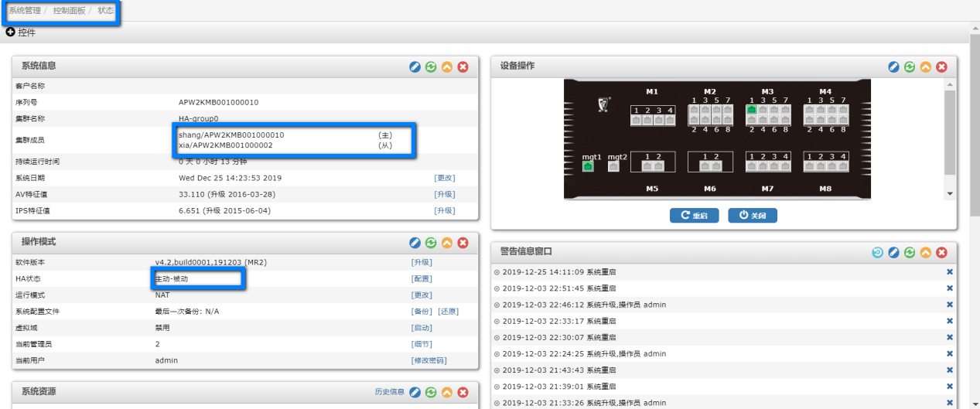The height and width of the screenshot is (409, 980).
Task: Click the 设备操作 scrollbar down arrow
Action: (950, 193)
